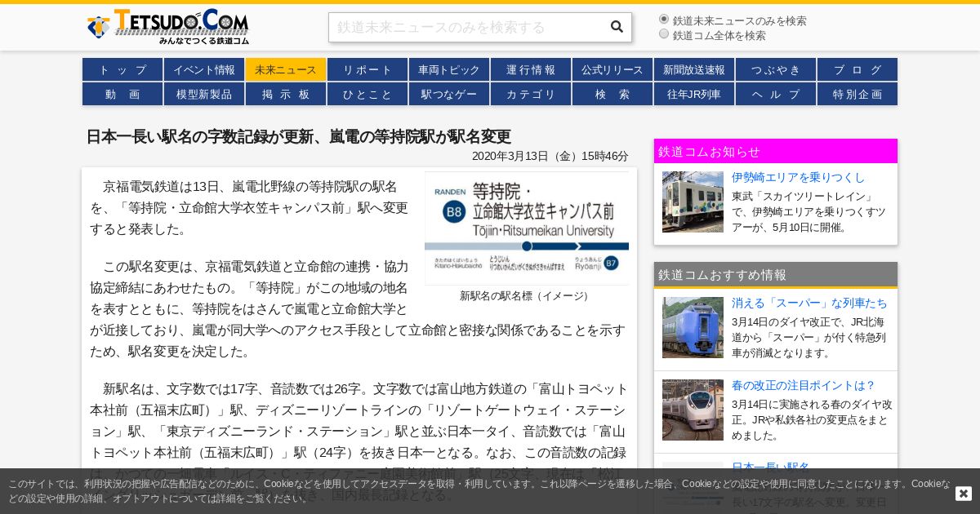Click the 鉄道コムおすすめ情報 section header
Screen dimensions: 980x514
776,274
